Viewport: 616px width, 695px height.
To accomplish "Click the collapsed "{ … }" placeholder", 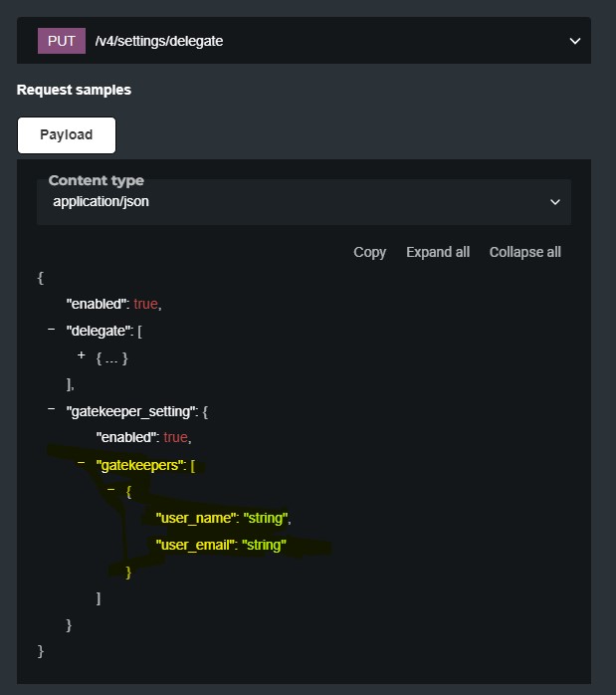I will 112,356.
